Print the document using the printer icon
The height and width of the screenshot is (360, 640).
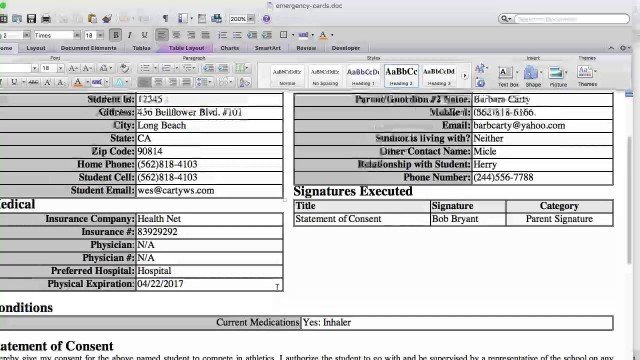tap(46, 19)
